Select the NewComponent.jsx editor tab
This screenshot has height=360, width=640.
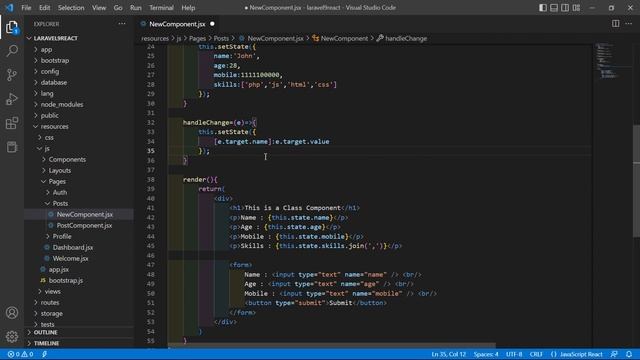coord(178,24)
